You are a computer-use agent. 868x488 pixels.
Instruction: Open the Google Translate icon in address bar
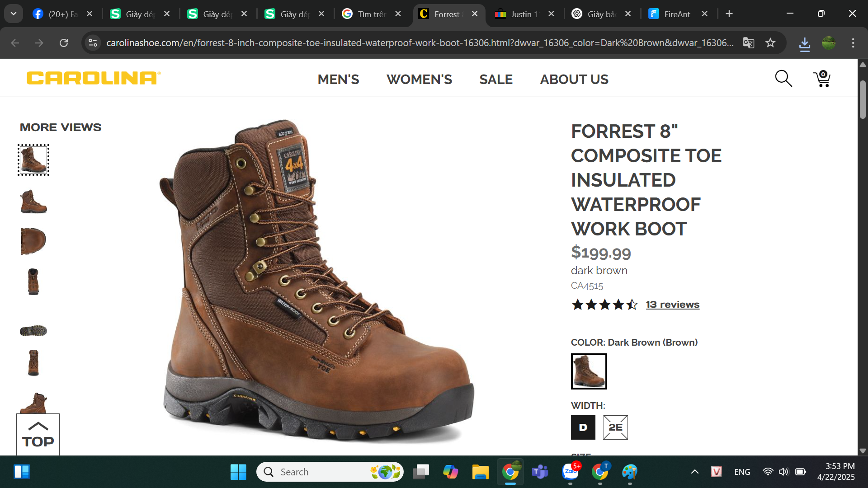(749, 43)
